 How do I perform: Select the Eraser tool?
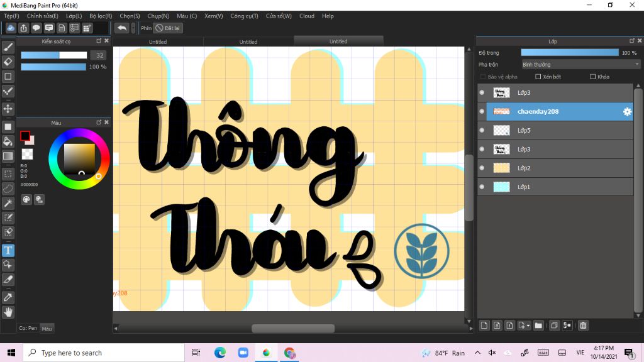pos(8,62)
